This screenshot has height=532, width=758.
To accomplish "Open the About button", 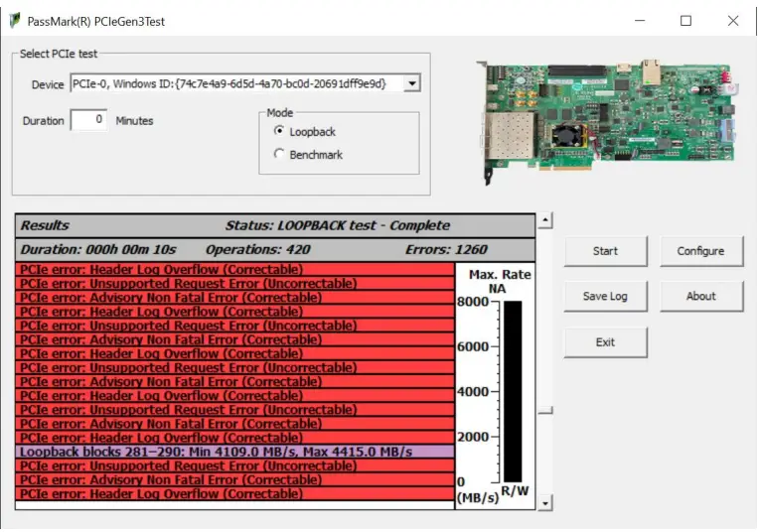I will click(x=701, y=297).
